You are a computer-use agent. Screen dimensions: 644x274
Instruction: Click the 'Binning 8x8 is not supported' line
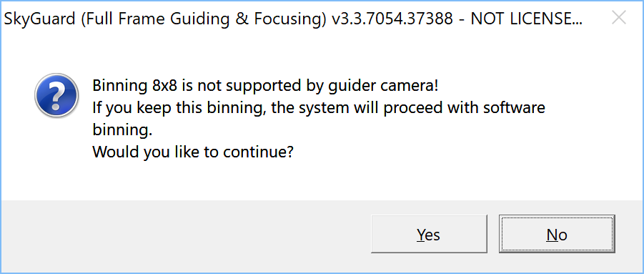click(x=265, y=87)
